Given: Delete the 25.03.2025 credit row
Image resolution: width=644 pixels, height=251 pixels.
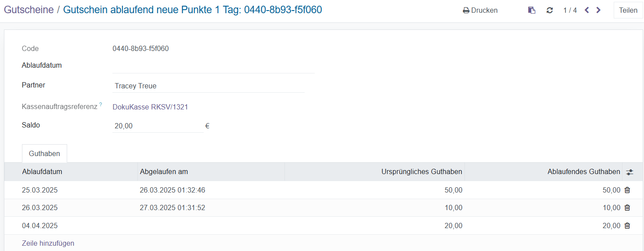Looking at the screenshot, I should tap(627, 190).
